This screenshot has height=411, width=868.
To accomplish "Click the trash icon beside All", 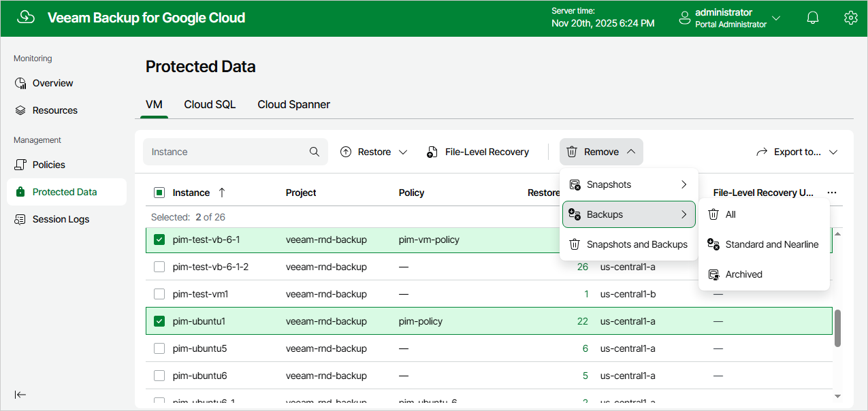I will [713, 214].
